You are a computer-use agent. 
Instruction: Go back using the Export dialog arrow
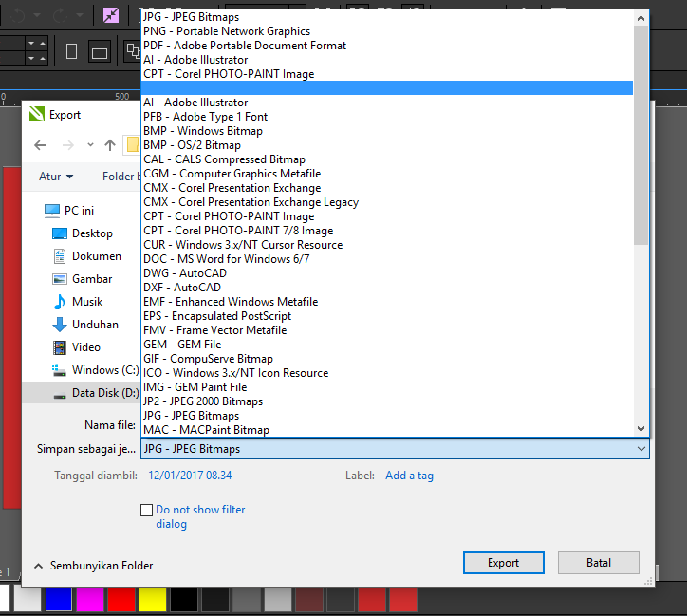tap(40, 145)
